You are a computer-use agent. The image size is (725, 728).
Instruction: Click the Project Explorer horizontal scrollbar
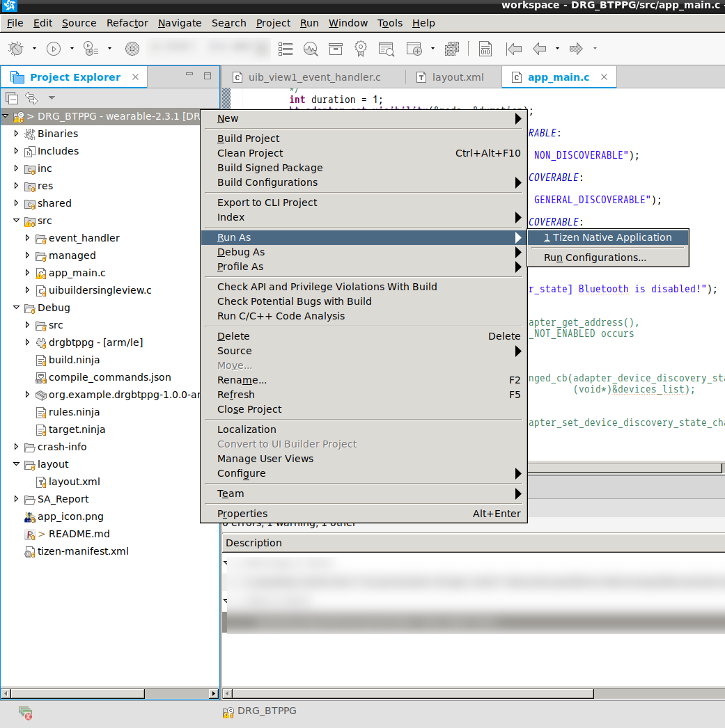(x=77, y=694)
